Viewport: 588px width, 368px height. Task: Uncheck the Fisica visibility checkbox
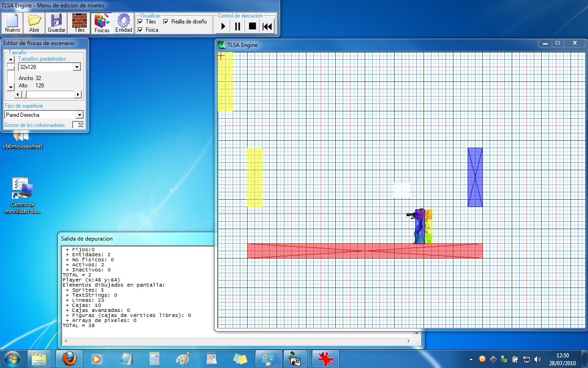(141, 30)
